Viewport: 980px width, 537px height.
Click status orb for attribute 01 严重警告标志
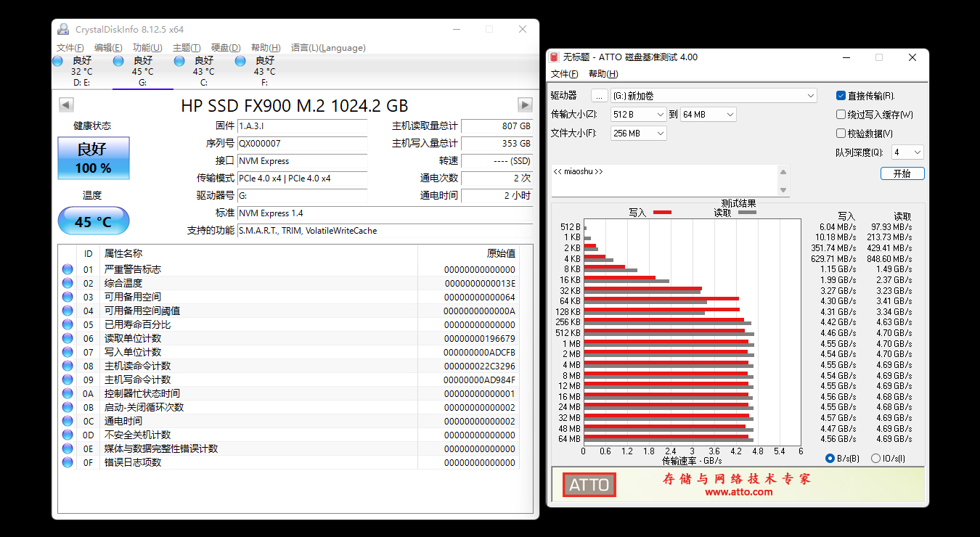[x=68, y=269]
